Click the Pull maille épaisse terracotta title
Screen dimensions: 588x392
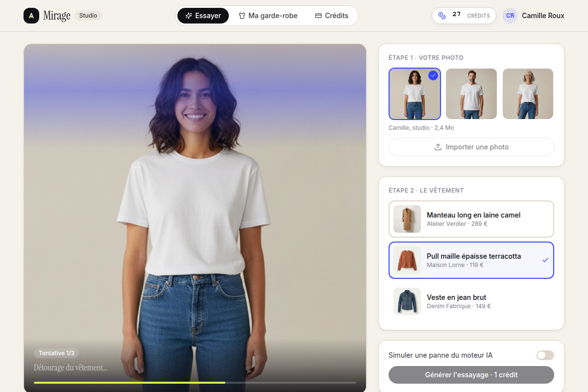474,256
